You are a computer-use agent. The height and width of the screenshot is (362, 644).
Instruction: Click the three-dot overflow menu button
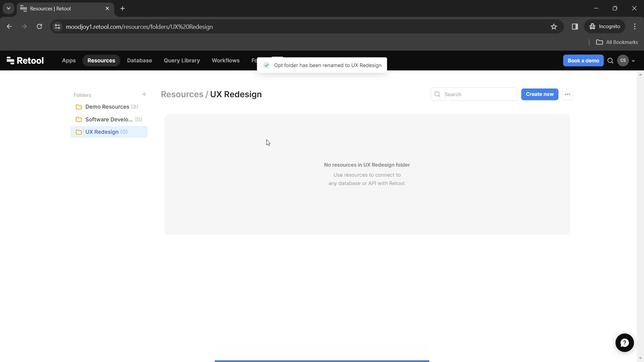pos(568,94)
